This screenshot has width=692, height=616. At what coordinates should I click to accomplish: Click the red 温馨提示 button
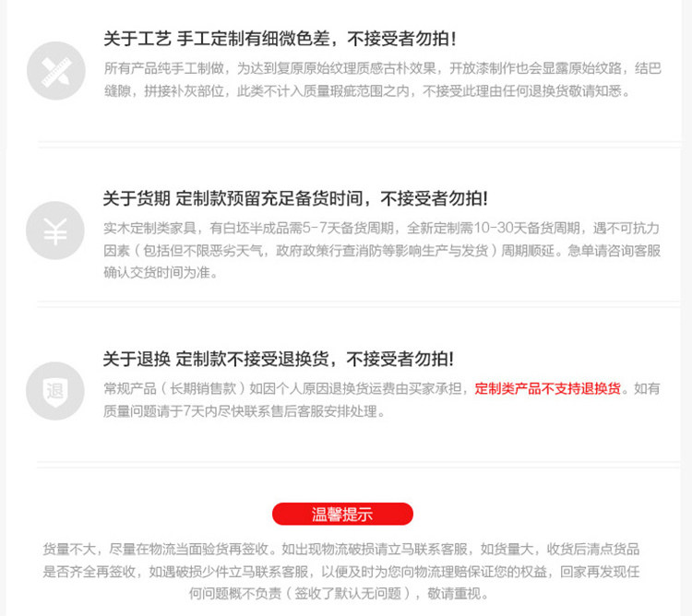(x=342, y=515)
